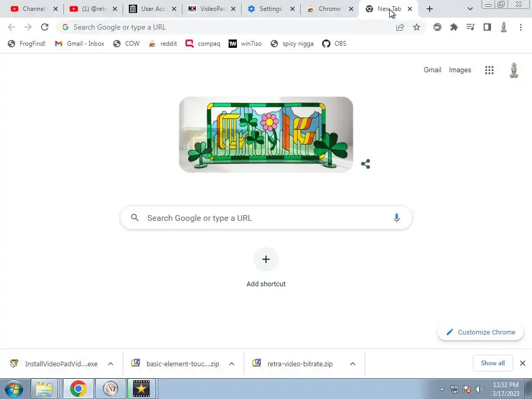Expand options for retra-video-bitrate.zip download

point(353,364)
